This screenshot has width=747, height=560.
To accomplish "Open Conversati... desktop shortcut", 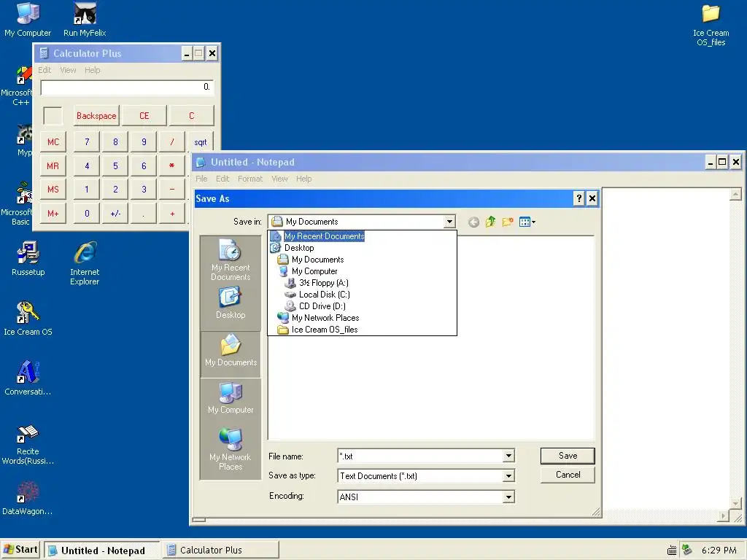I will [x=28, y=378].
